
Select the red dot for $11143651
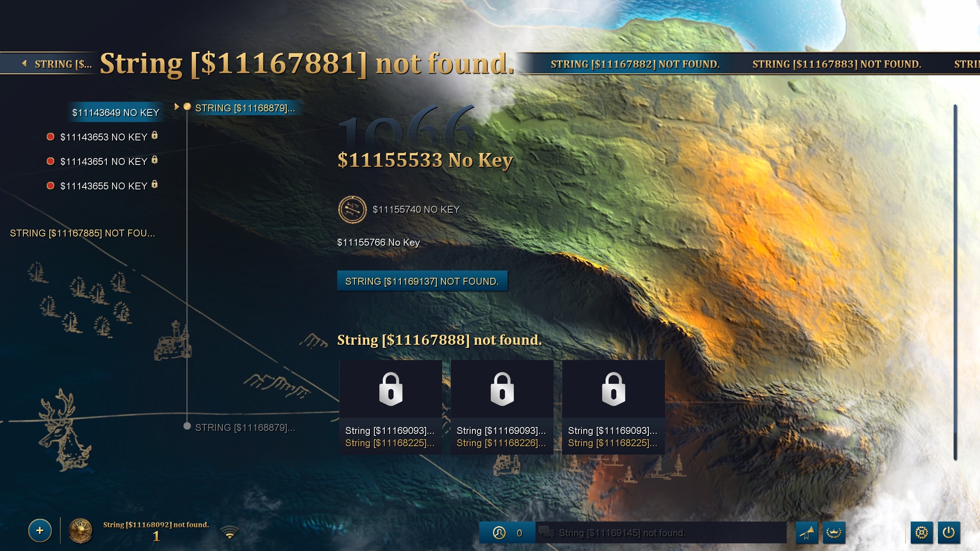tap(51, 161)
